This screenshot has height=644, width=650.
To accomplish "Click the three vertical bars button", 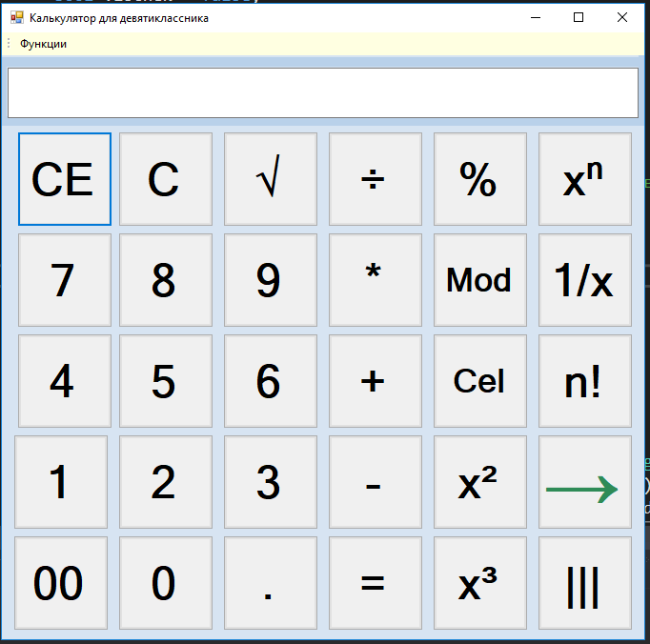I will [585, 583].
